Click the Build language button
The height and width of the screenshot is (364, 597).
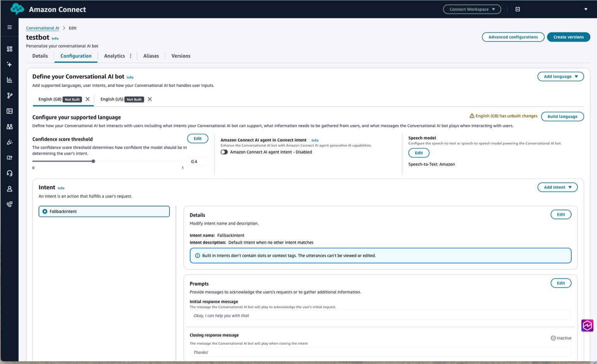point(562,117)
